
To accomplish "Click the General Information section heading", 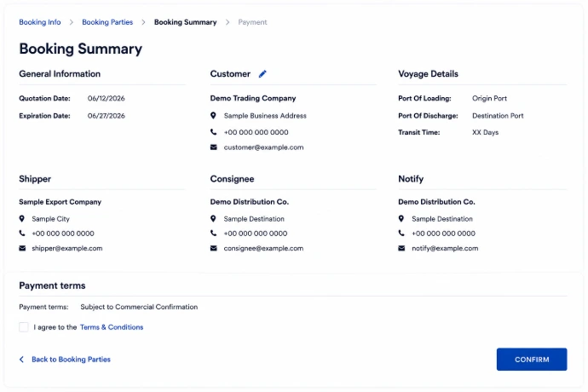I will pos(60,74).
